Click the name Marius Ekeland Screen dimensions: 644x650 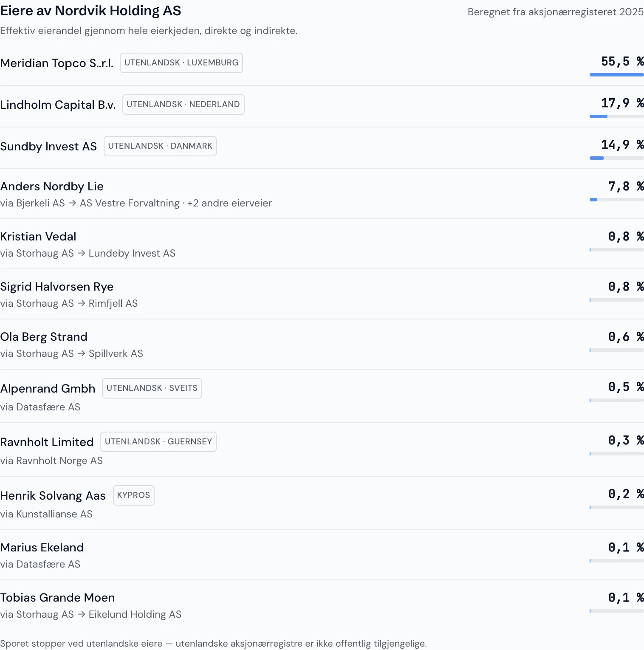click(x=42, y=547)
